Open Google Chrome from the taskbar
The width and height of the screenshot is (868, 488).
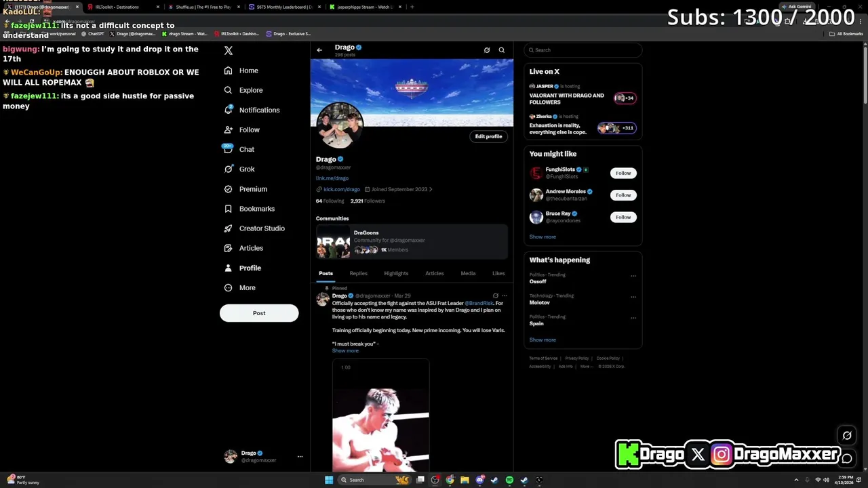click(x=450, y=480)
